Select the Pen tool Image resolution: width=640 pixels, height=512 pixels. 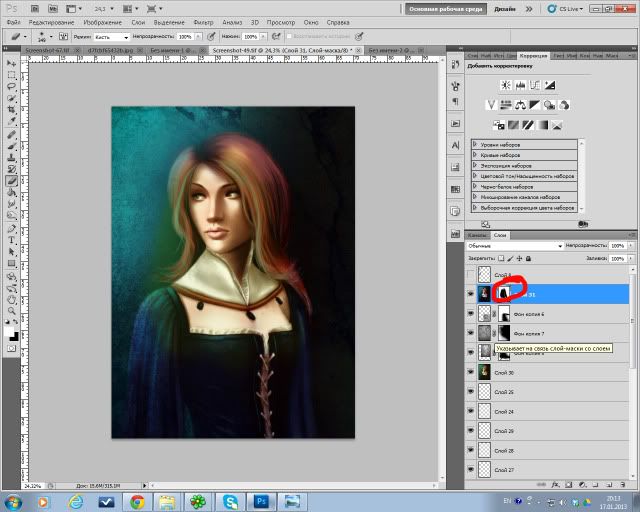pyautogui.click(x=11, y=229)
